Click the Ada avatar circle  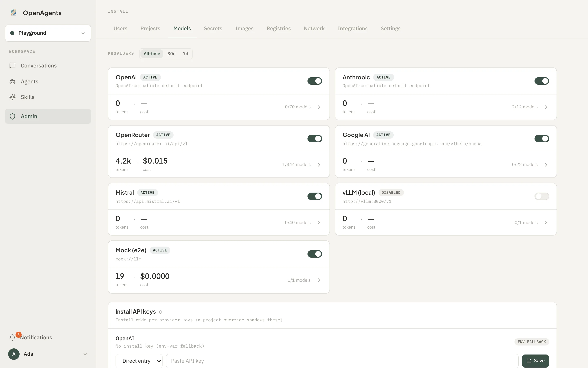pos(14,354)
